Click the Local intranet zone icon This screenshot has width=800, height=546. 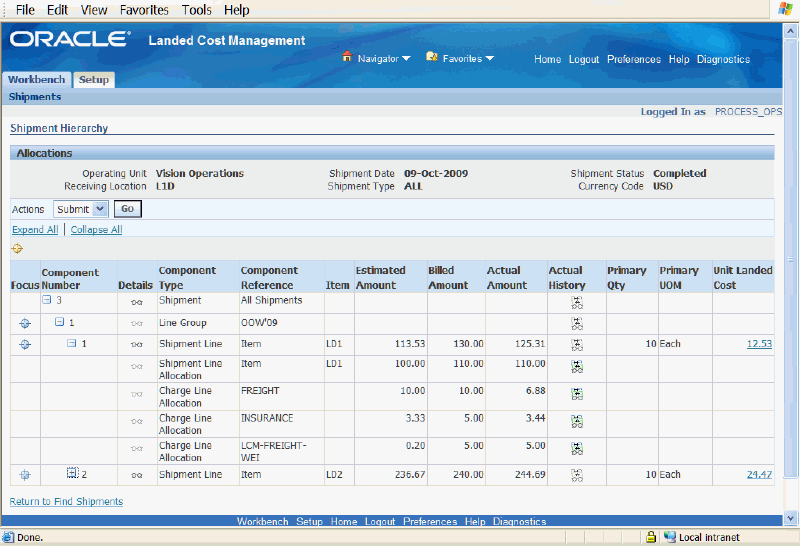669,537
